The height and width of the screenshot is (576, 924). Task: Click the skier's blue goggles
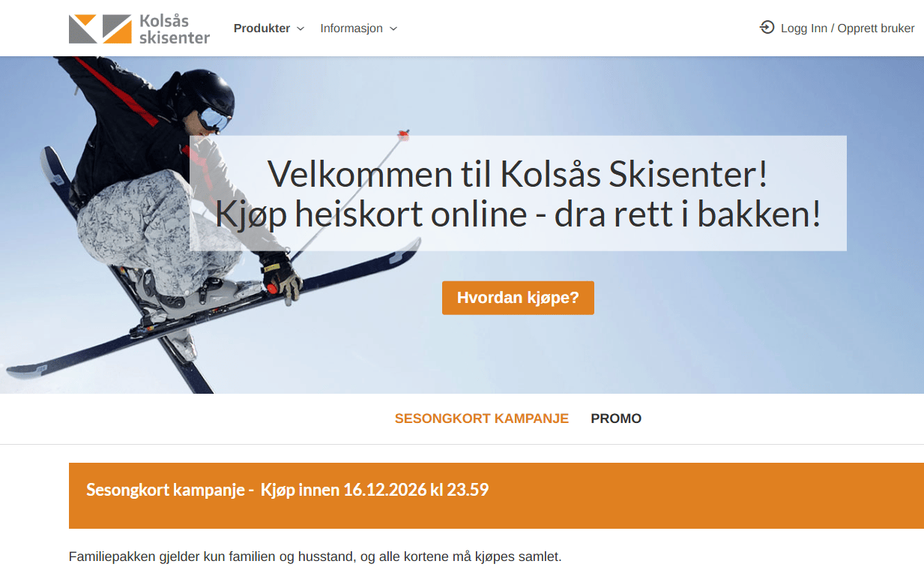[214, 119]
